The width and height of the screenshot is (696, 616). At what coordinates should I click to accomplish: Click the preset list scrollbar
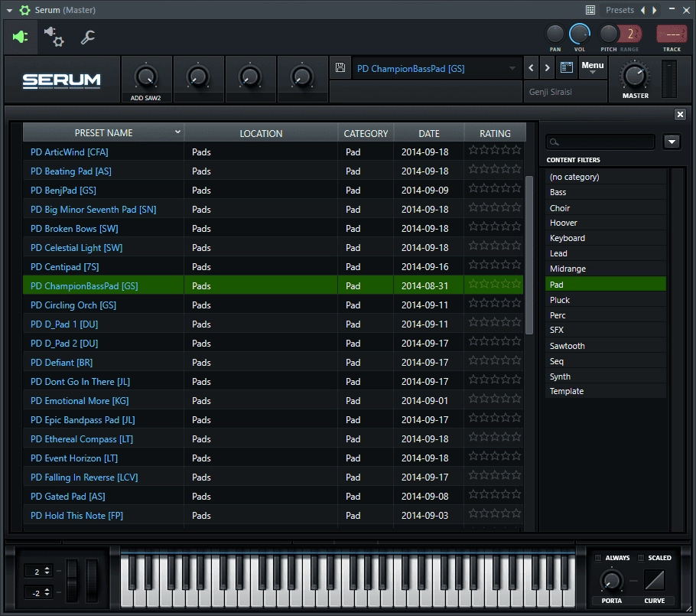[529, 255]
